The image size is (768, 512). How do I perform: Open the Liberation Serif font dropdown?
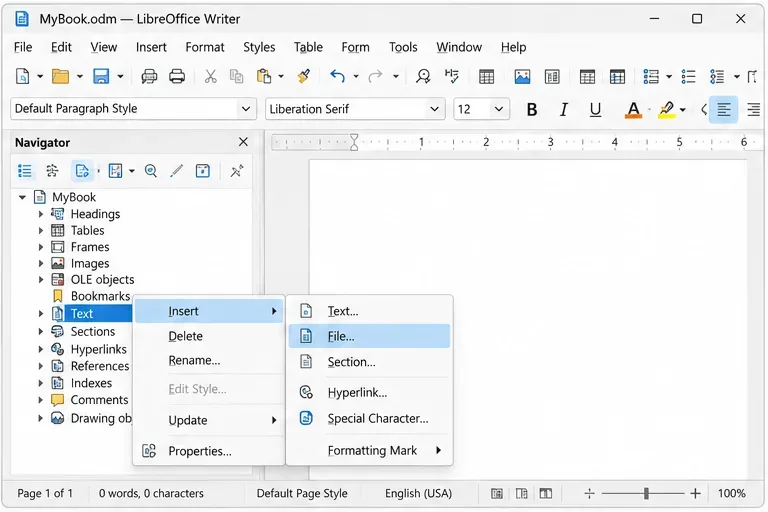click(x=434, y=109)
